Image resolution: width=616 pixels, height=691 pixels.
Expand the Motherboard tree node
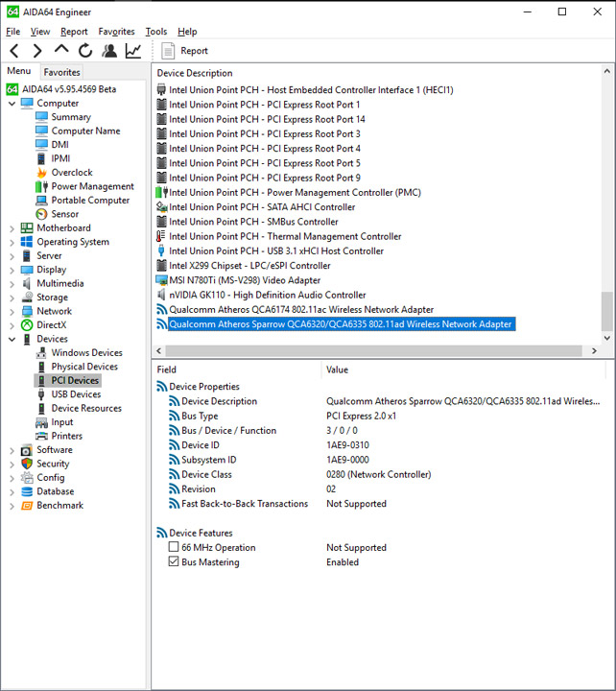pyautogui.click(x=12, y=228)
